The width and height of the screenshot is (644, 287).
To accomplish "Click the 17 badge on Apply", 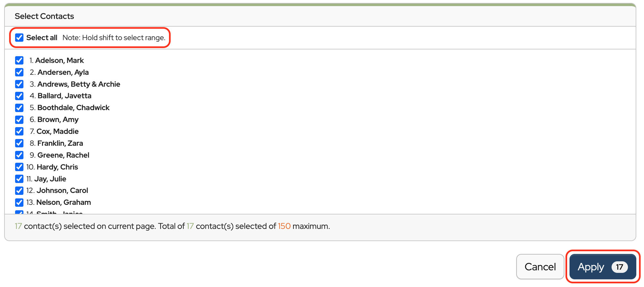I will tap(619, 267).
